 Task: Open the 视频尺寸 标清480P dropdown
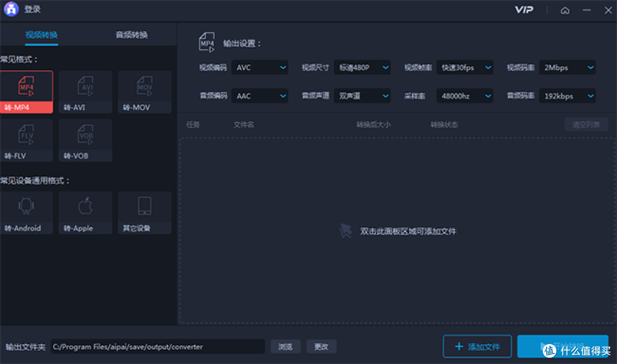[362, 68]
